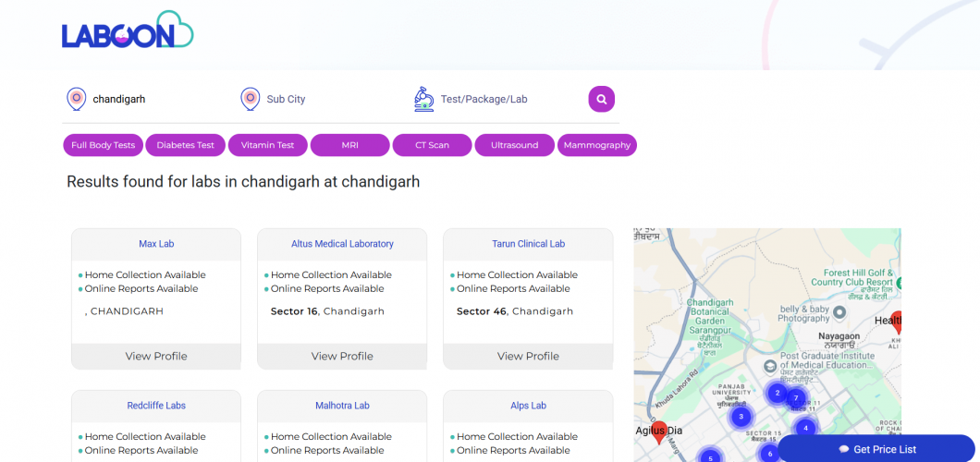This screenshot has width=980, height=462.
Task: Filter by Full Body Tests
Action: click(x=104, y=145)
